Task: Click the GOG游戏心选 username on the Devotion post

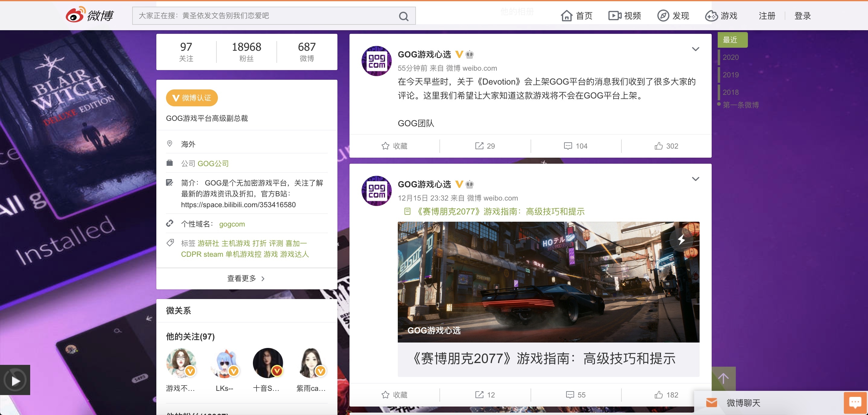Action: tap(424, 54)
